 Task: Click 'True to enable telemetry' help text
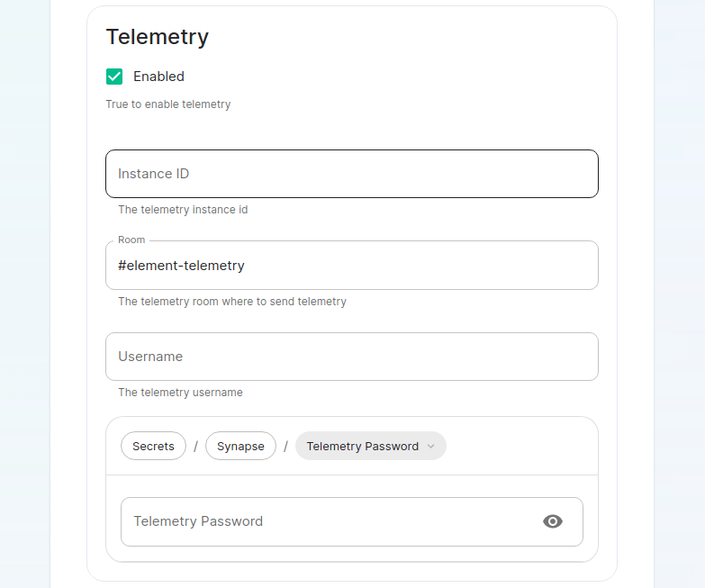[168, 104]
